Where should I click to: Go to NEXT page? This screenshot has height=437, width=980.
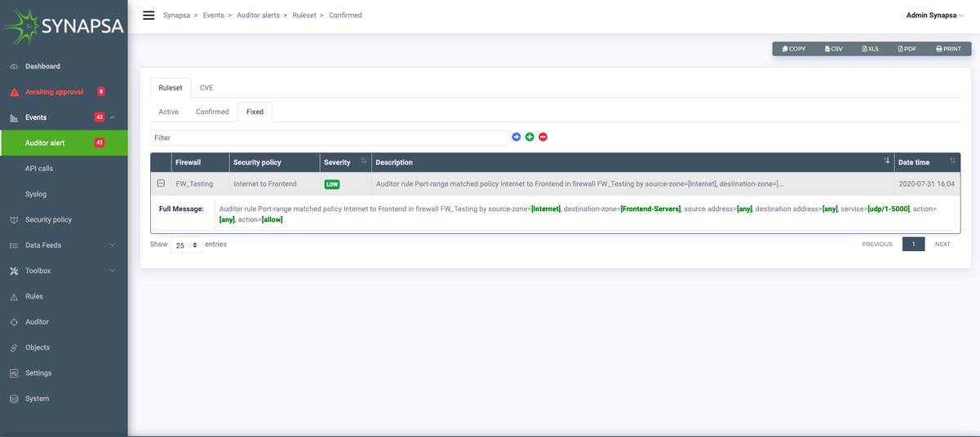click(942, 245)
